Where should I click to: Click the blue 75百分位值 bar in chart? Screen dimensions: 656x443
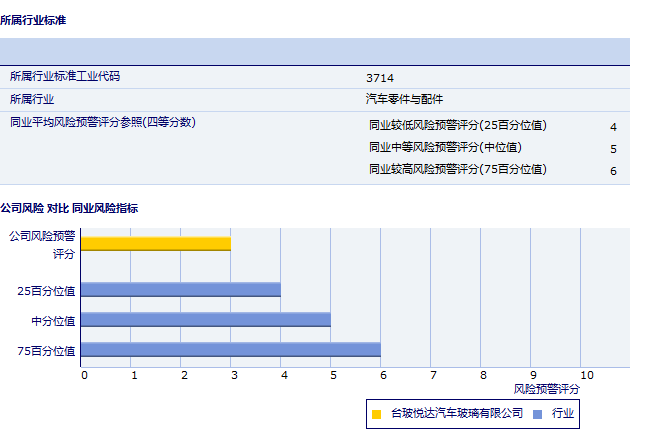coord(230,350)
